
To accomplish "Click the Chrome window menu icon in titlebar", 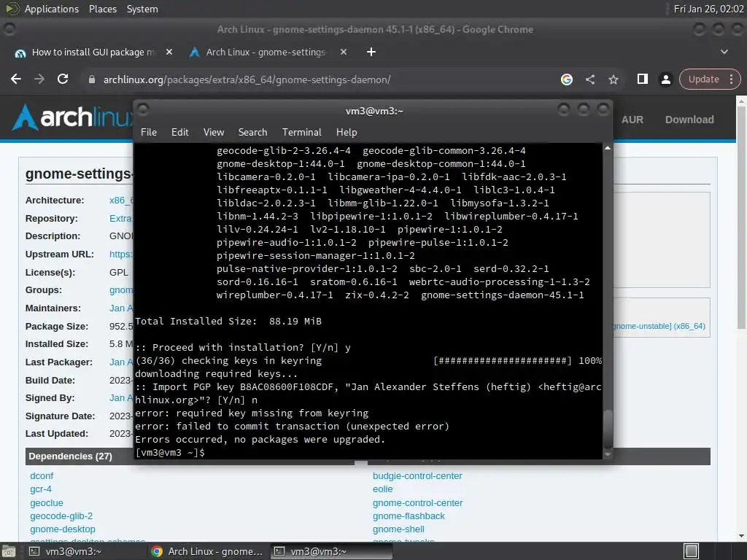I will coord(9,29).
